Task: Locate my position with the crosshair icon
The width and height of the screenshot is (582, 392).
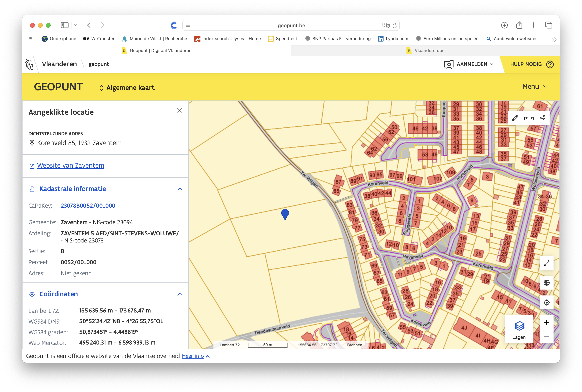Action: coord(546,302)
